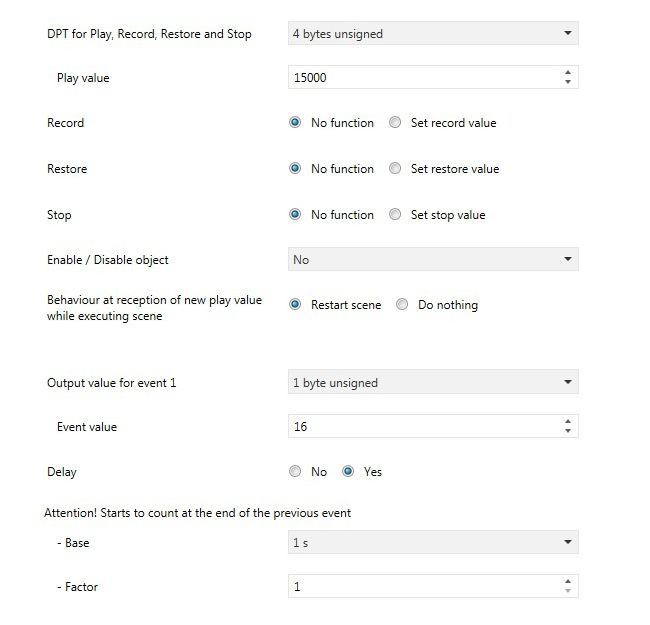
Task: Select Restart scene behaviour option
Action: click(295, 305)
